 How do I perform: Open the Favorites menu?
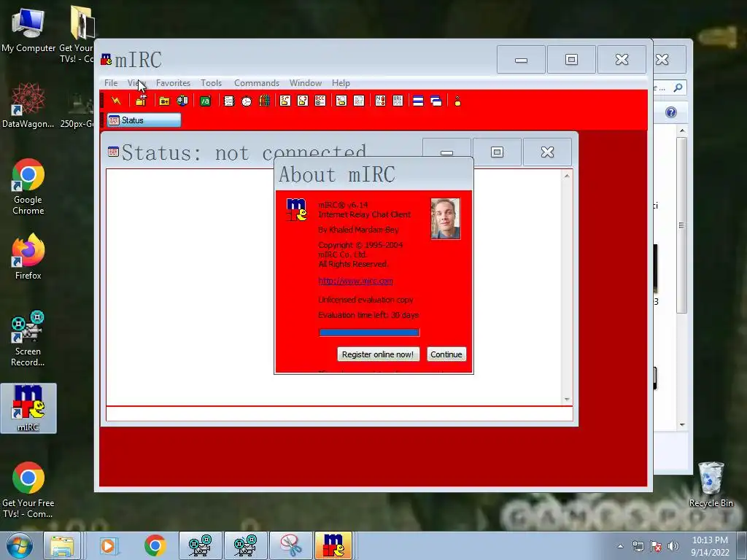(x=173, y=83)
